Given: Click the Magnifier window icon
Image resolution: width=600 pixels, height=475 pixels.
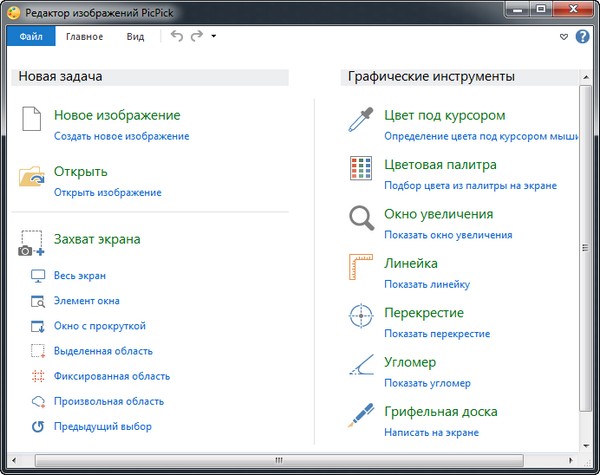Looking at the screenshot, I should pyautogui.click(x=360, y=219).
